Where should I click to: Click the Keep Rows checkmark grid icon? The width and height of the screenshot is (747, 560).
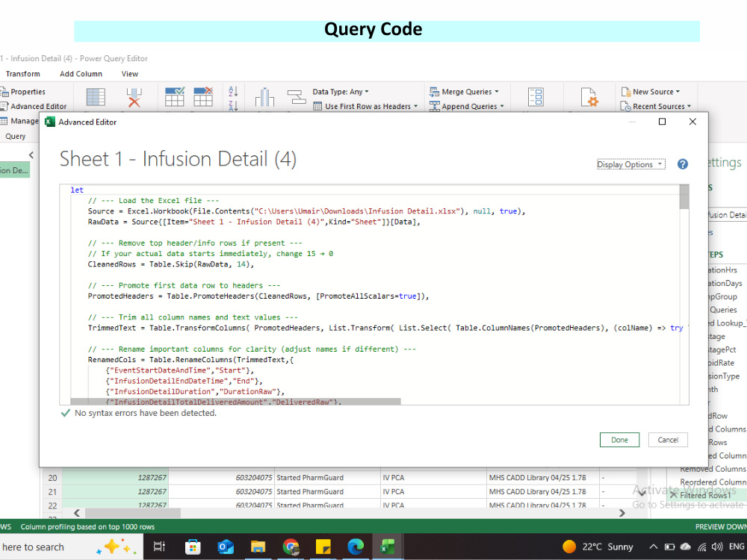[174, 96]
